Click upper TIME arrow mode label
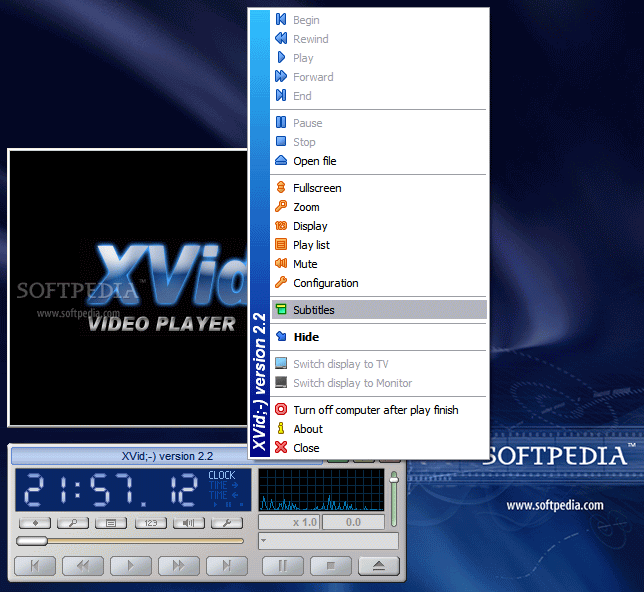The width and height of the screenshot is (644, 592). point(223,485)
